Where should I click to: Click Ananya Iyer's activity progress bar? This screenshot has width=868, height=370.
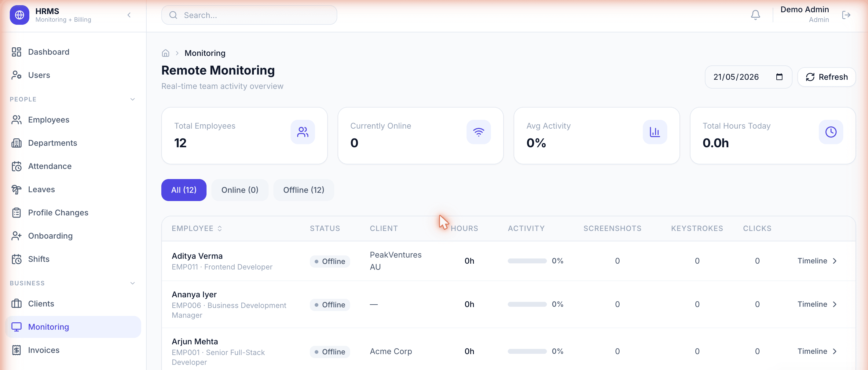click(x=527, y=304)
